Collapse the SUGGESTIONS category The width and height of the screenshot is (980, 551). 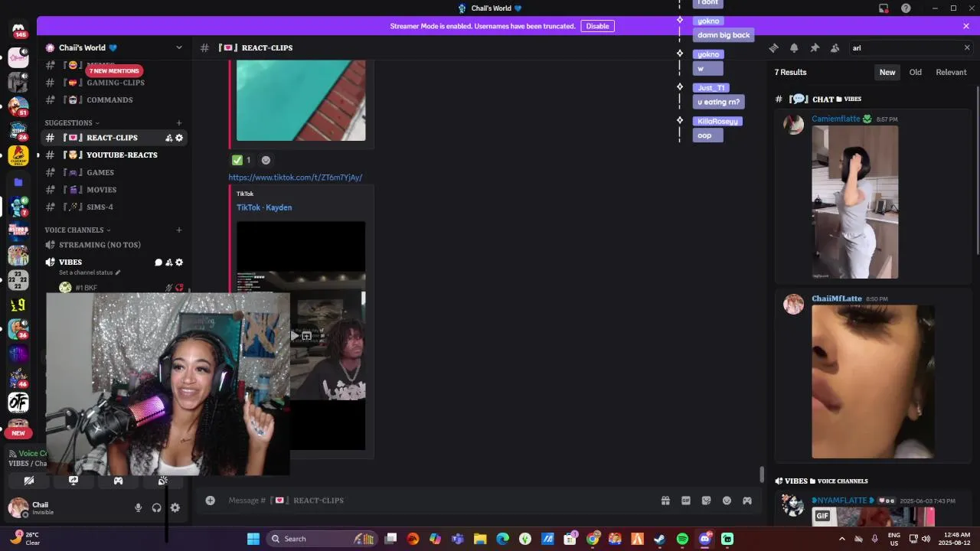[x=71, y=122]
